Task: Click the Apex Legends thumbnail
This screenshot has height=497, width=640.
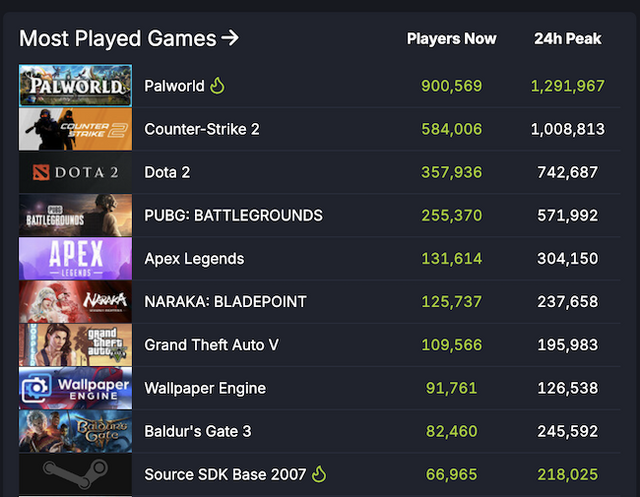Action: [x=75, y=258]
